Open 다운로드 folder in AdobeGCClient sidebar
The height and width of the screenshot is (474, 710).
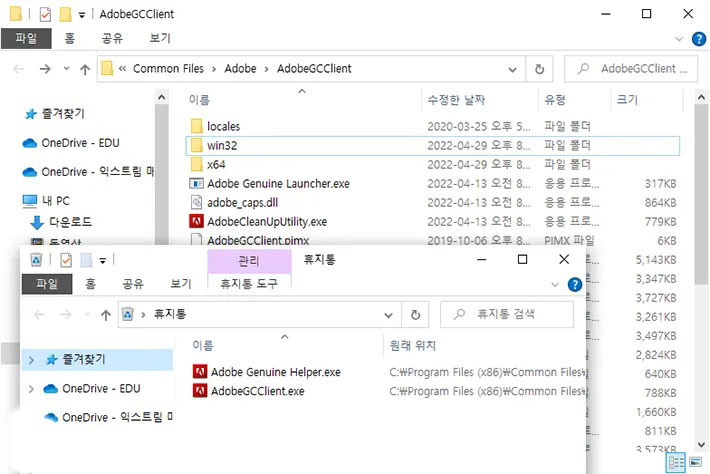tap(60, 222)
